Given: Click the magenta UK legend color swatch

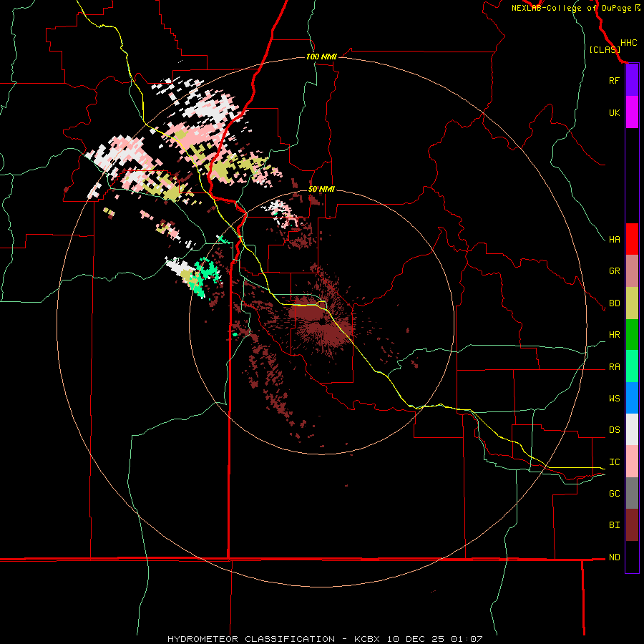Looking at the screenshot, I should pos(632,112).
